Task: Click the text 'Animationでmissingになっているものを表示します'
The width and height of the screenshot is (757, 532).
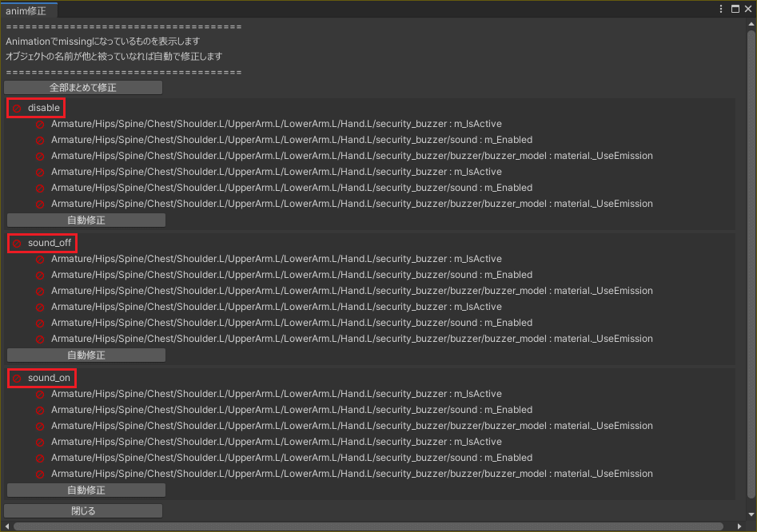Action: (x=103, y=42)
